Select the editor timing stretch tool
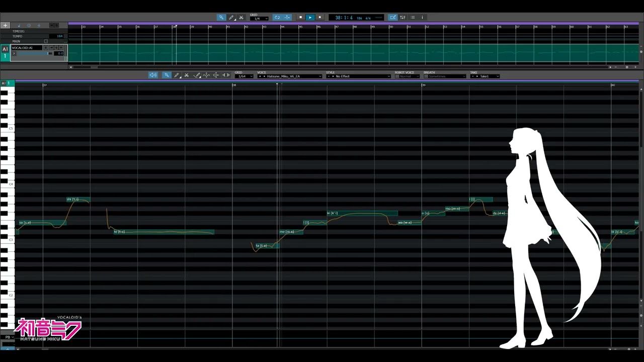Image resolution: width=644 pixels, height=362 pixels. pyautogui.click(x=226, y=75)
